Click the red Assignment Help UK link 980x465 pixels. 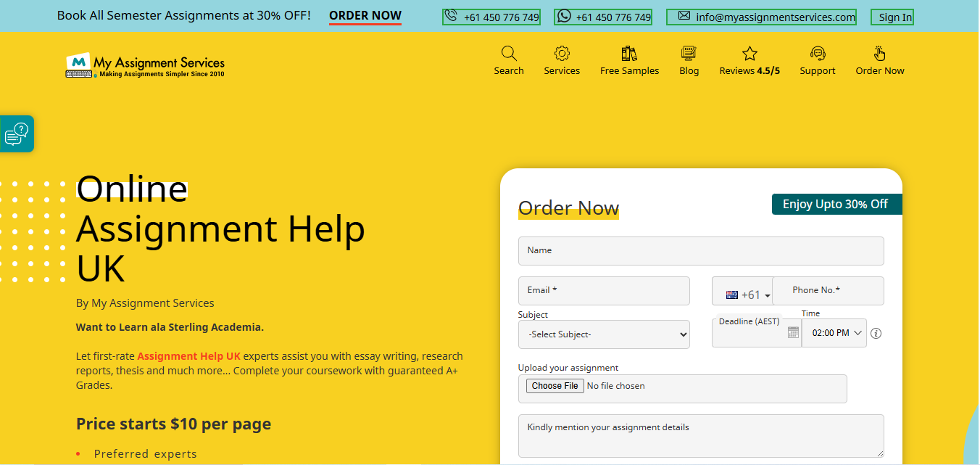tap(188, 355)
